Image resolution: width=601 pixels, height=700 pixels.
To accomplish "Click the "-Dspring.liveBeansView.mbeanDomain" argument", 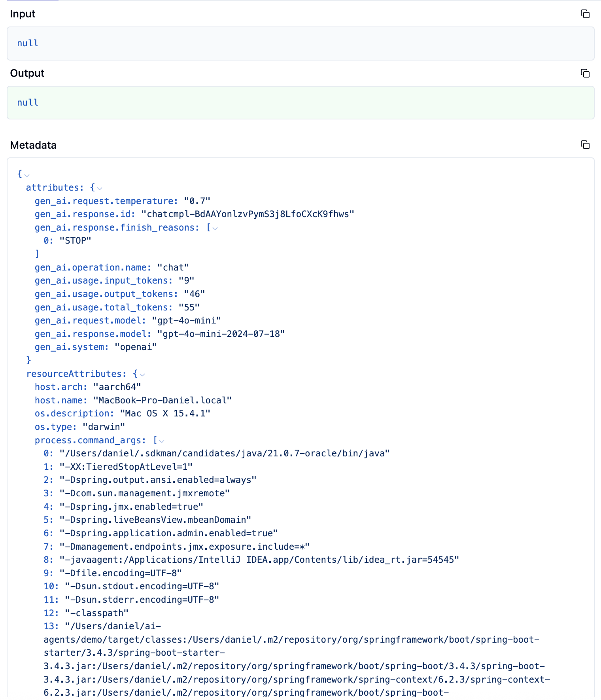I will tap(155, 520).
